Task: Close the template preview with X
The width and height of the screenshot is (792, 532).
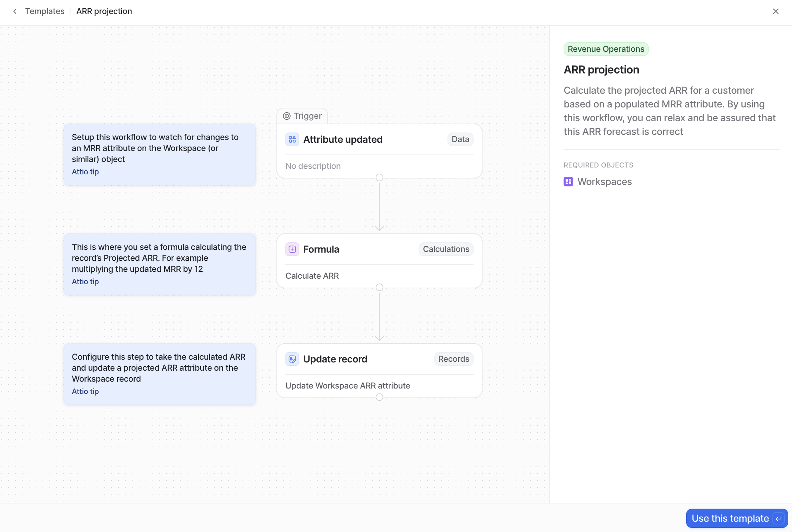Action: 776,11
